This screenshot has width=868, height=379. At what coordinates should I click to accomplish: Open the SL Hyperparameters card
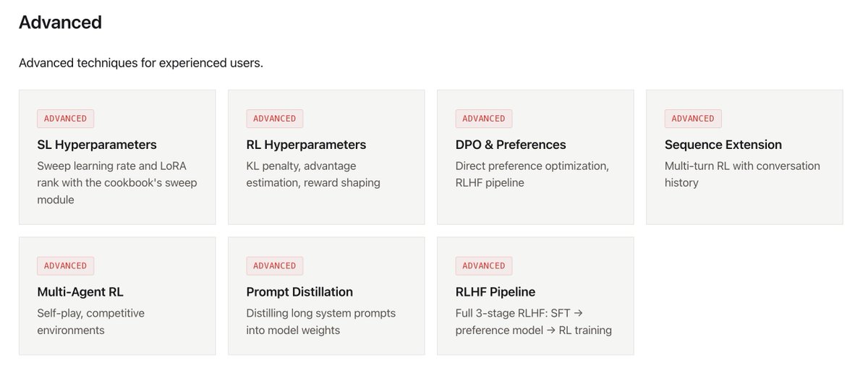pos(117,157)
